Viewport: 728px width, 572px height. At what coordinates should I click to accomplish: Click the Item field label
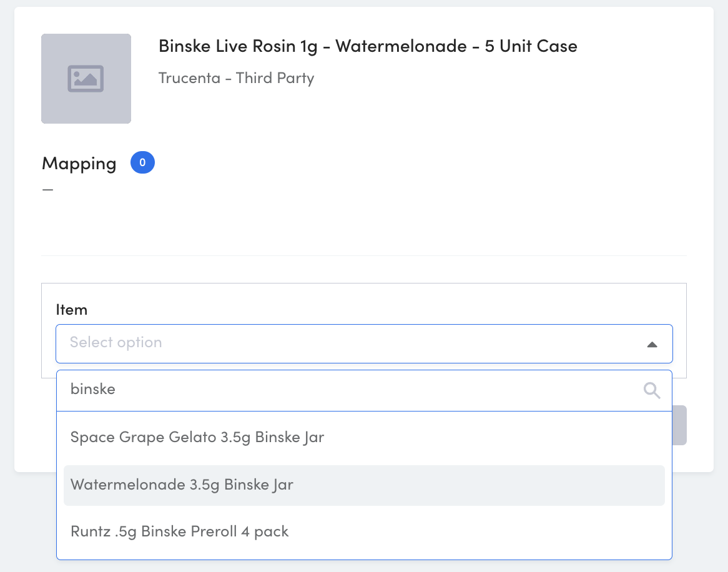point(72,310)
